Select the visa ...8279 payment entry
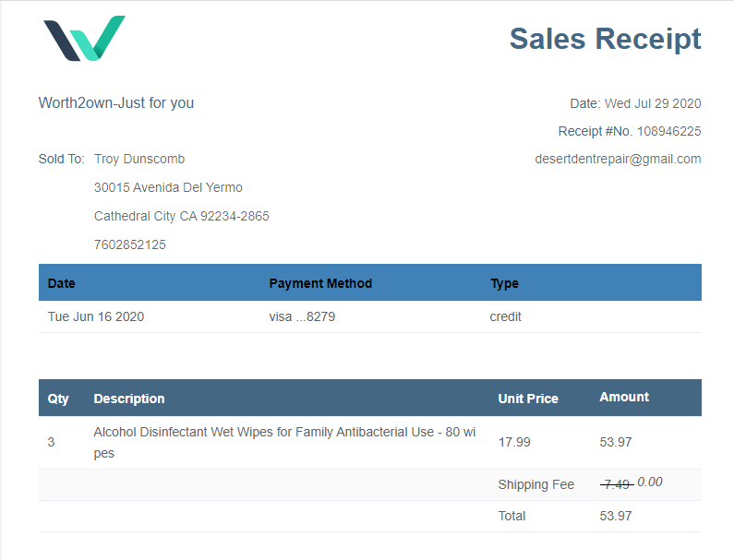The height and width of the screenshot is (560, 734). [x=302, y=316]
